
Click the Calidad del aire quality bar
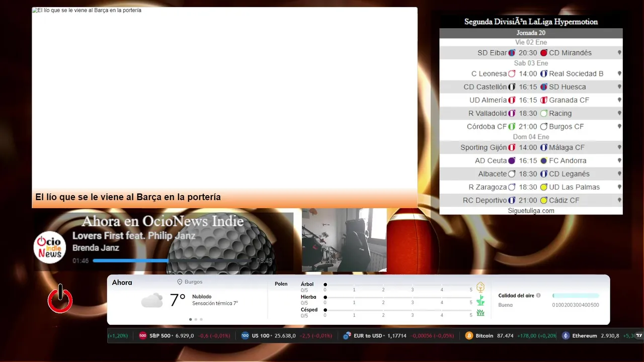(576, 296)
